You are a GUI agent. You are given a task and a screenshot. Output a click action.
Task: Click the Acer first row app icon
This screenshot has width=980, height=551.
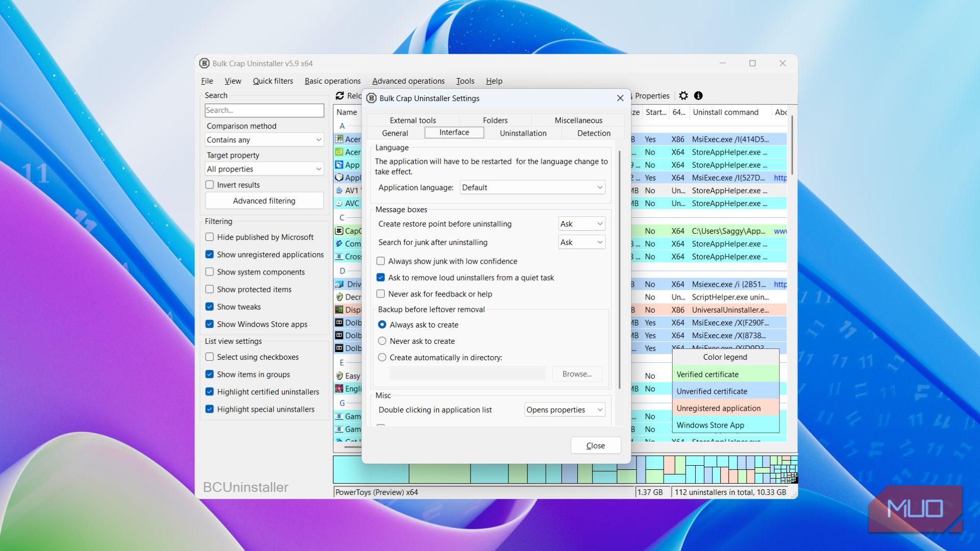(x=339, y=139)
